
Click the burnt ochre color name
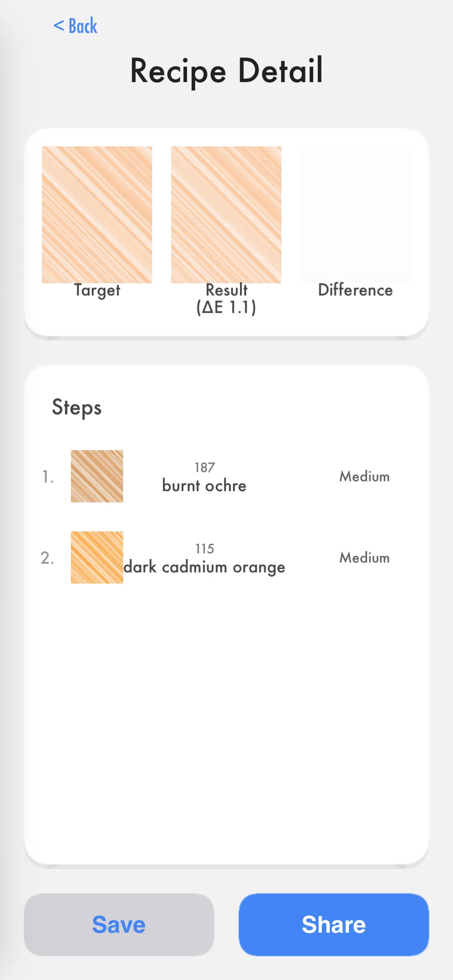pos(204,485)
